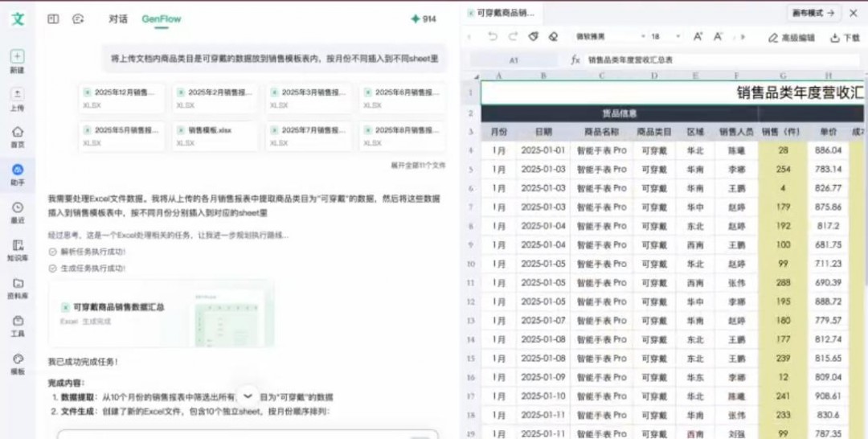Open the 上传 (Upload) sidebar icon
This screenshot has height=439, width=868.
click(x=17, y=95)
